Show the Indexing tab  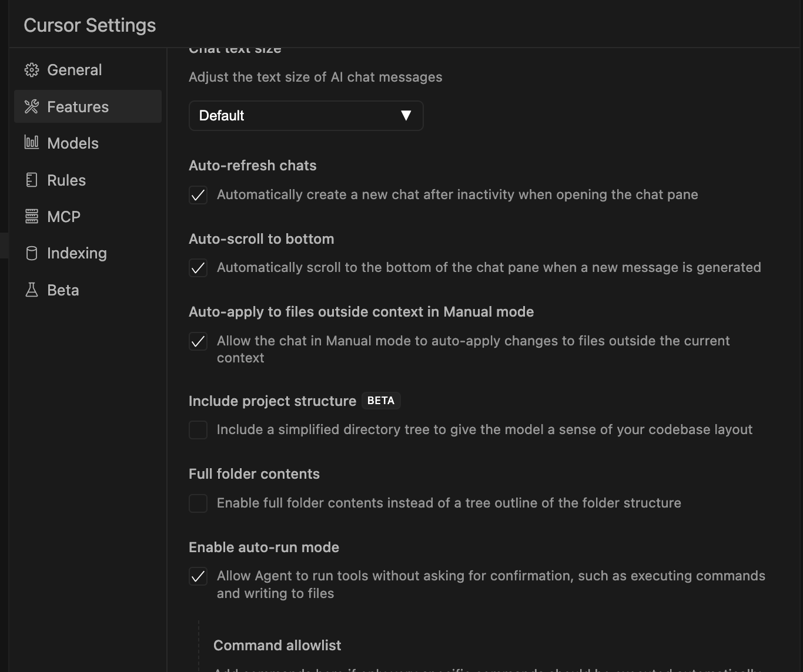pyautogui.click(x=88, y=253)
